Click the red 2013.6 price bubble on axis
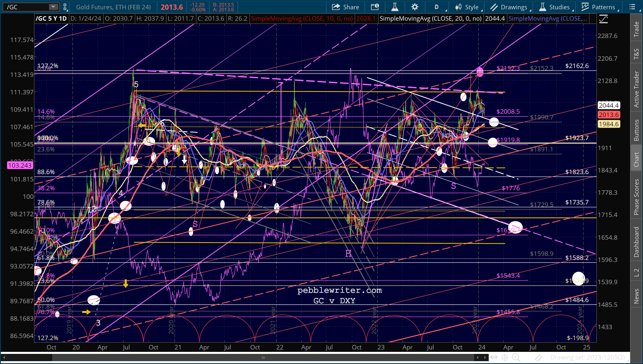 (609, 115)
